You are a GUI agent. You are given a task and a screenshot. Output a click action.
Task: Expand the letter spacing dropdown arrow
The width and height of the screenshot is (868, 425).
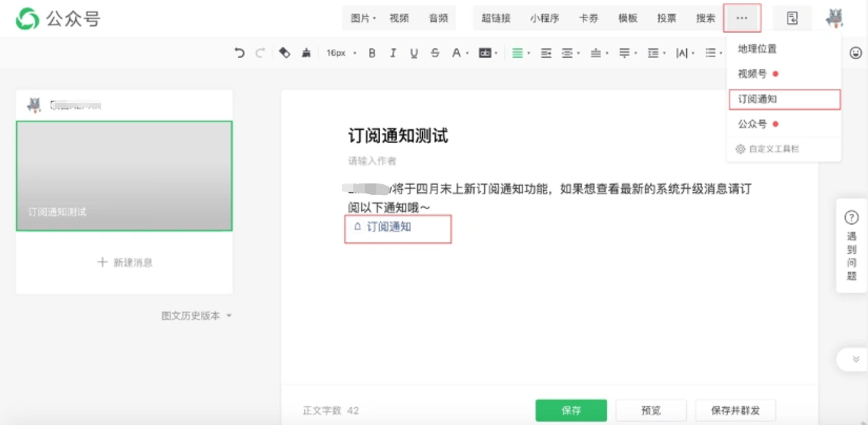[x=693, y=54]
